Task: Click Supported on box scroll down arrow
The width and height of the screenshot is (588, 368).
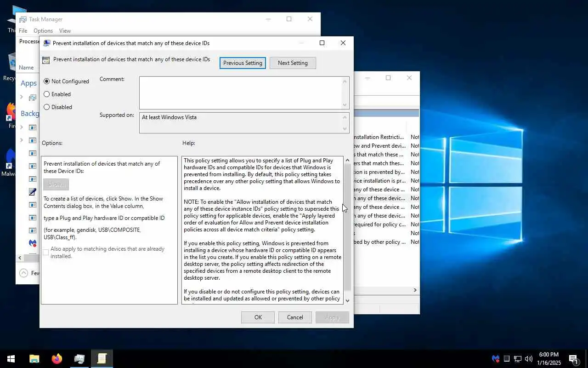Action: point(345,129)
